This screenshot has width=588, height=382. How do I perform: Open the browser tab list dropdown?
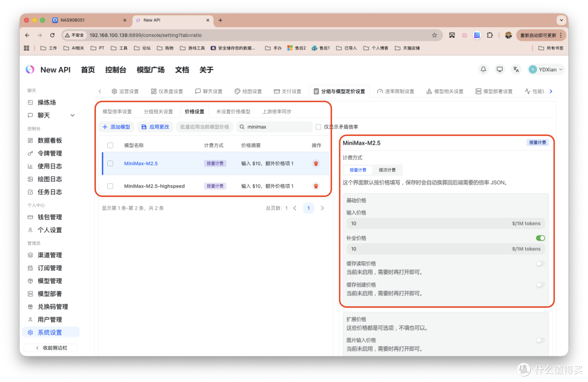pos(561,20)
